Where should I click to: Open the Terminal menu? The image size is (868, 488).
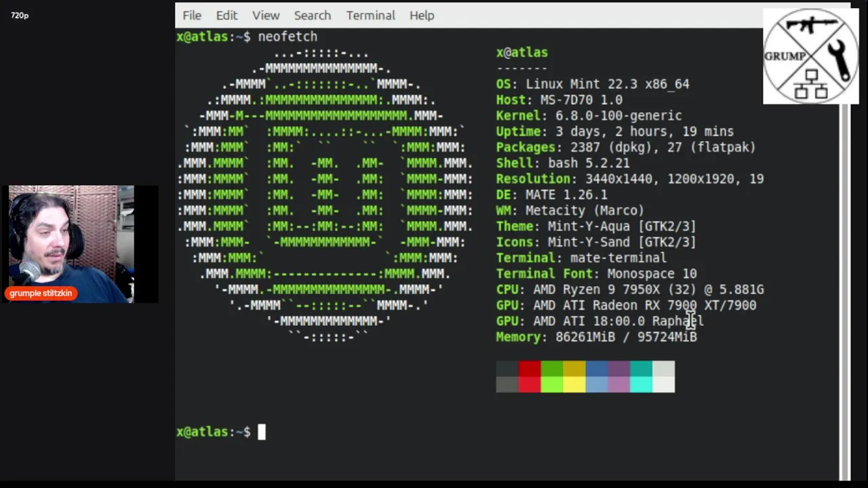click(370, 15)
